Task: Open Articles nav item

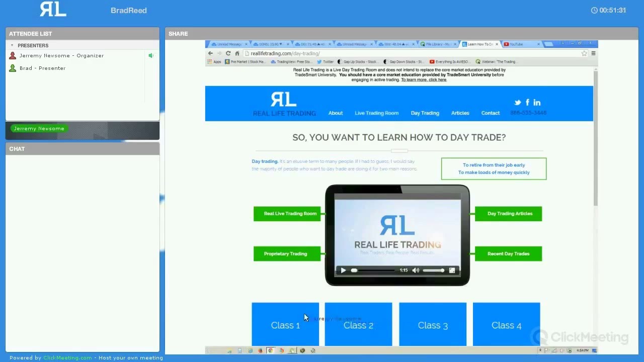Action: pyautogui.click(x=460, y=113)
